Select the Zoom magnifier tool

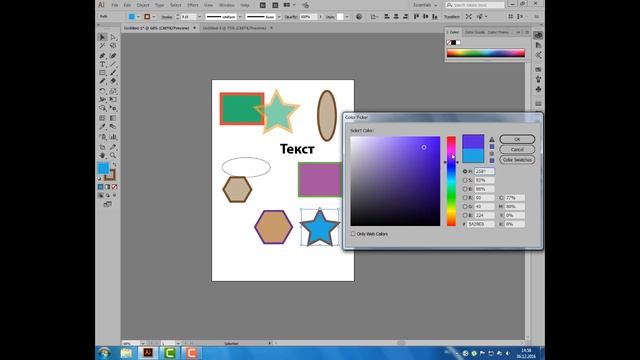click(x=113, y=156)
